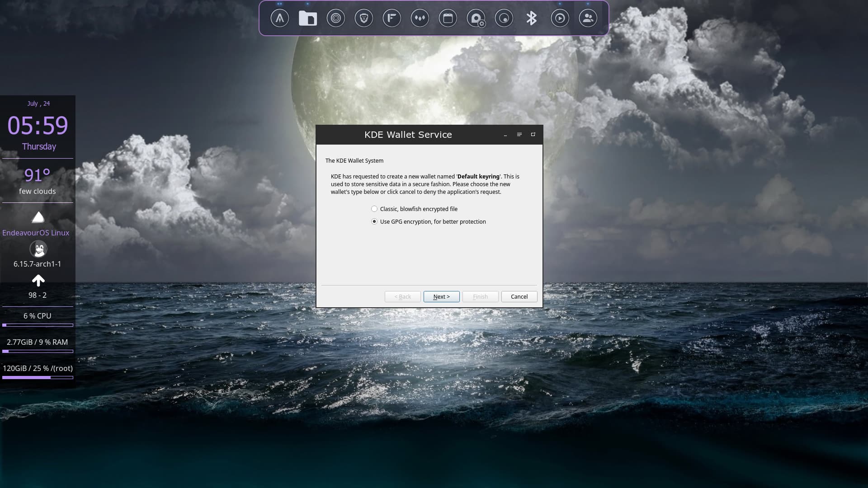Open the users/people icon in dock
868x488 pixels.
(588, 19)
